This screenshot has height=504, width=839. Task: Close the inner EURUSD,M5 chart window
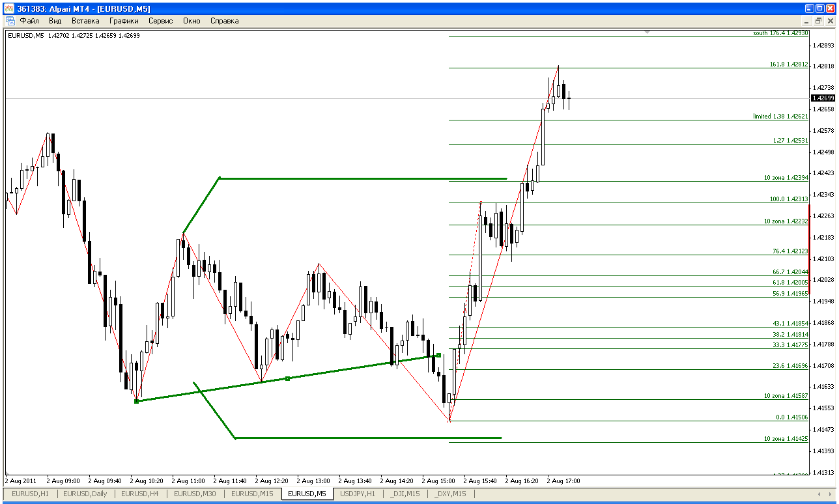[829, 21]
